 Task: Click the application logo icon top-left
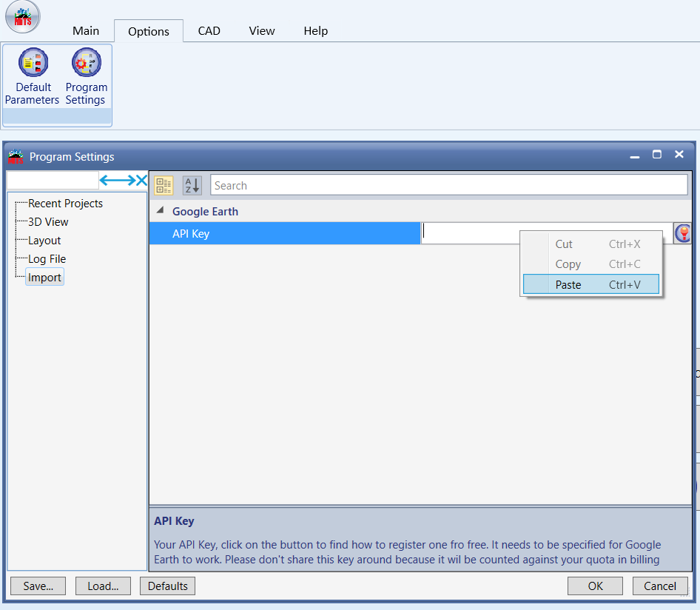tap(21, 16)
